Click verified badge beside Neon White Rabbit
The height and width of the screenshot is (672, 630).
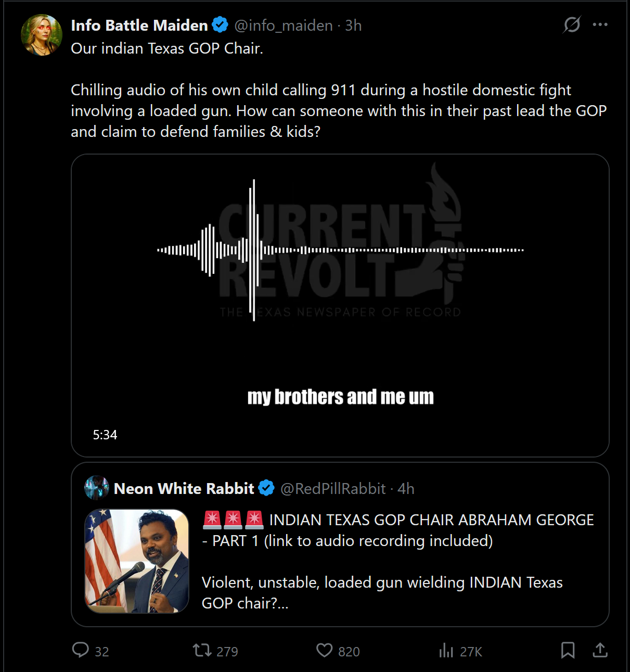tap(266, 488)
